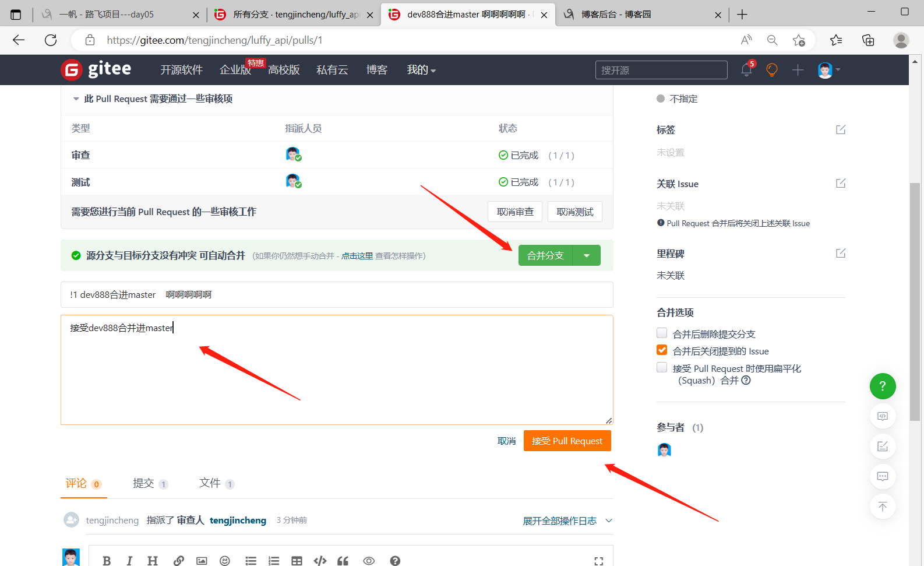Screen dimensions: 924x566
Task: Edit the 标签 section via pencil icon
Action: [841, 129]
